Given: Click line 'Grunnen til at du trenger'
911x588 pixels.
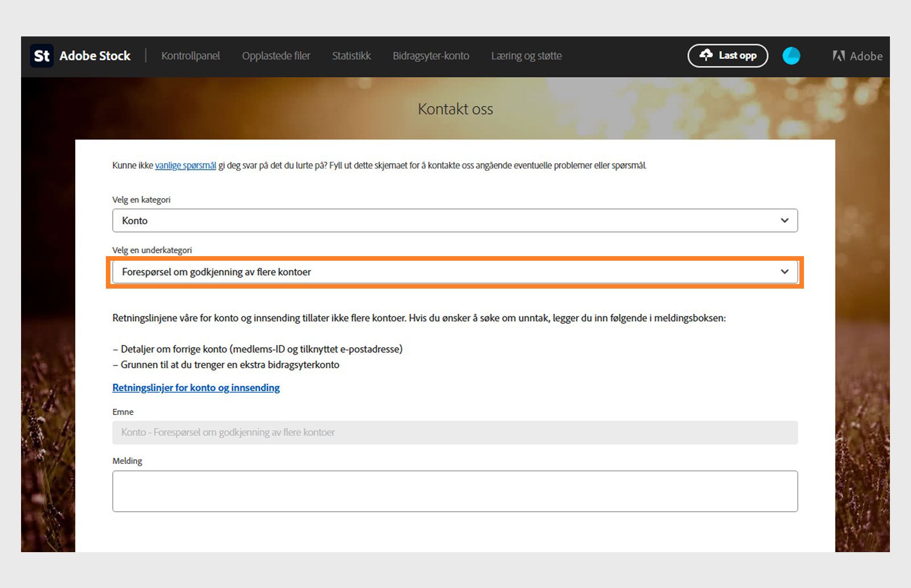Looking at the screenshot, I should pyautogui.click(x=226, y=365).
